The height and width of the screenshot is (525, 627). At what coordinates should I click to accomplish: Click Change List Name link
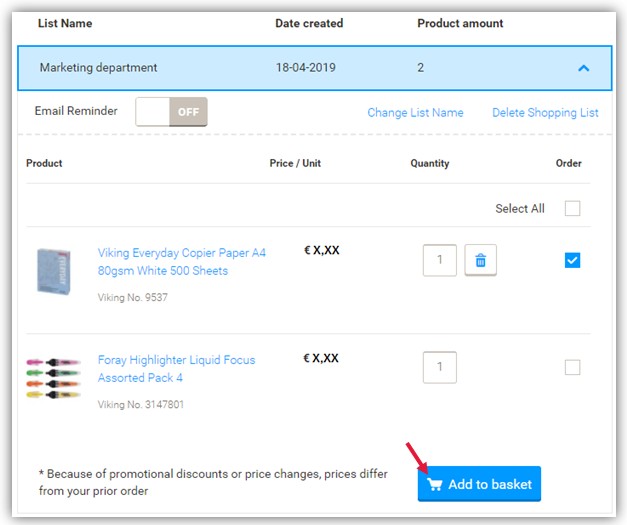coord(415,113)
